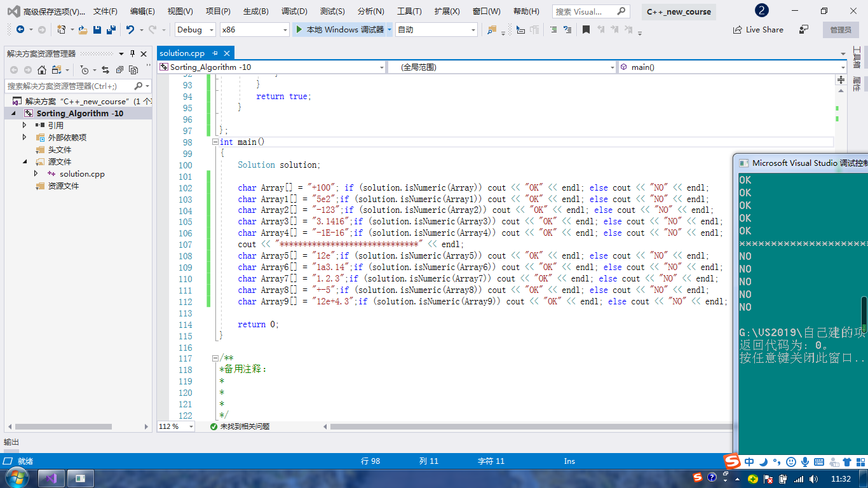This screenshot has height=488, width=868.
Task: Click the Find in Files icon
Action: coord(492,29)
